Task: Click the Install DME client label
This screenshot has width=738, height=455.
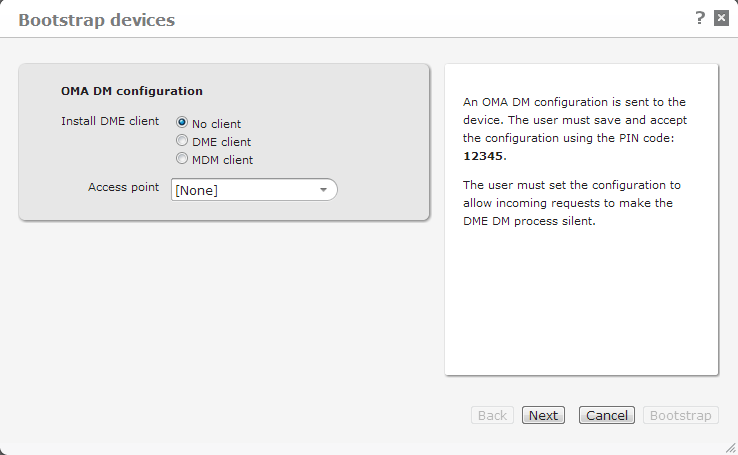Action: point(116,122)
